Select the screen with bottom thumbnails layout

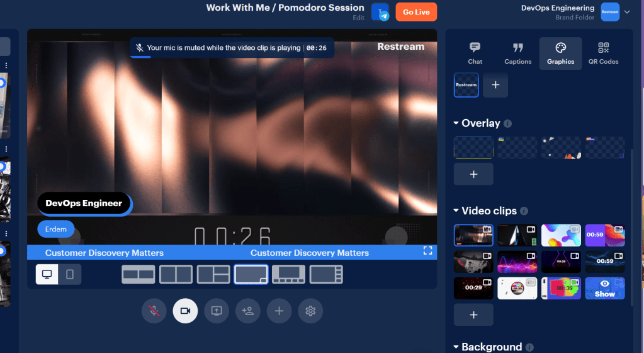click(288, 274)
